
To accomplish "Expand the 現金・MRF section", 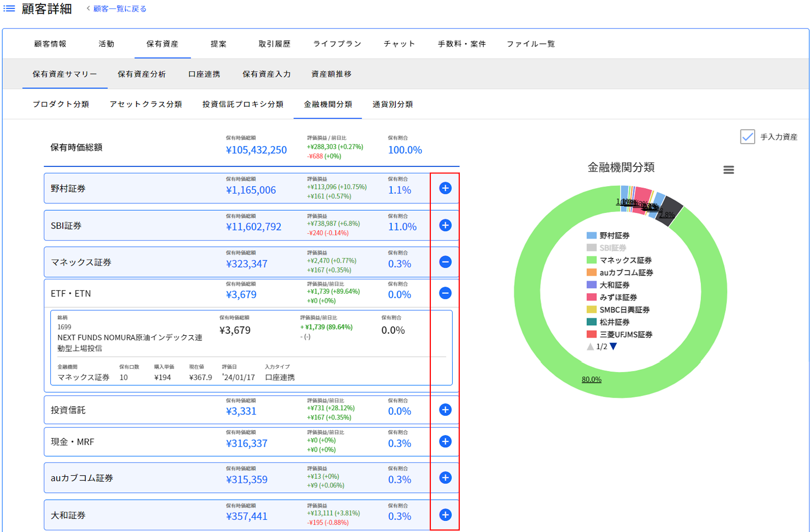I will pyautogui.click(x=445, y=442).
